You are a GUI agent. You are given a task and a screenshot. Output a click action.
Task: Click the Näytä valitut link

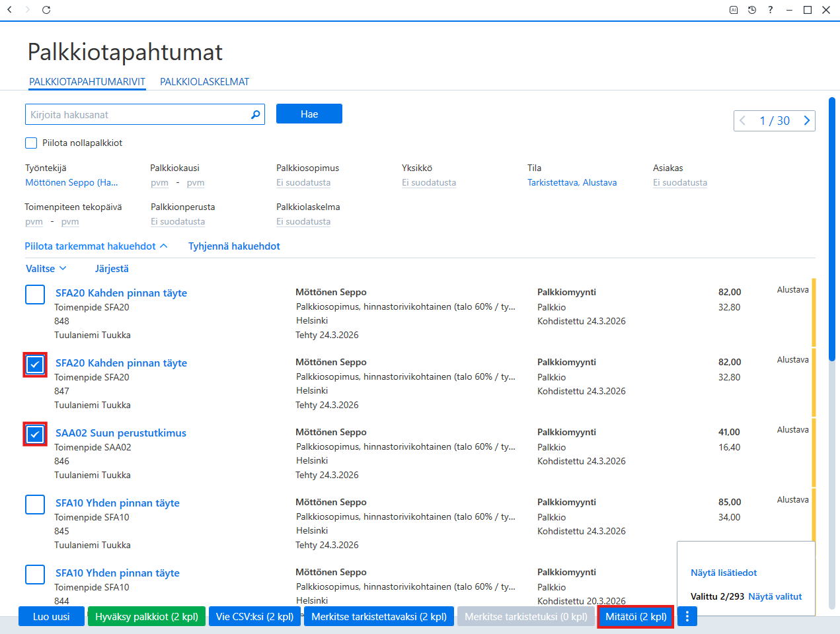(775, 596)
